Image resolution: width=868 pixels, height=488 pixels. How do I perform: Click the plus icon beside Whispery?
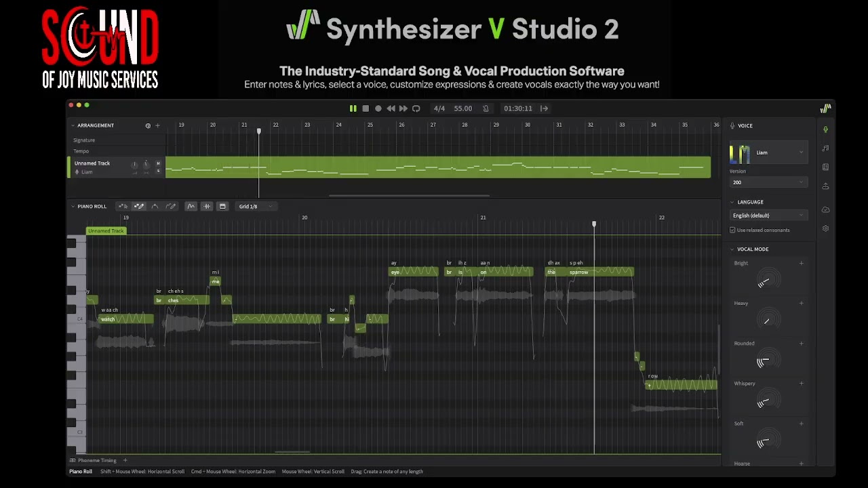point(802,383)
